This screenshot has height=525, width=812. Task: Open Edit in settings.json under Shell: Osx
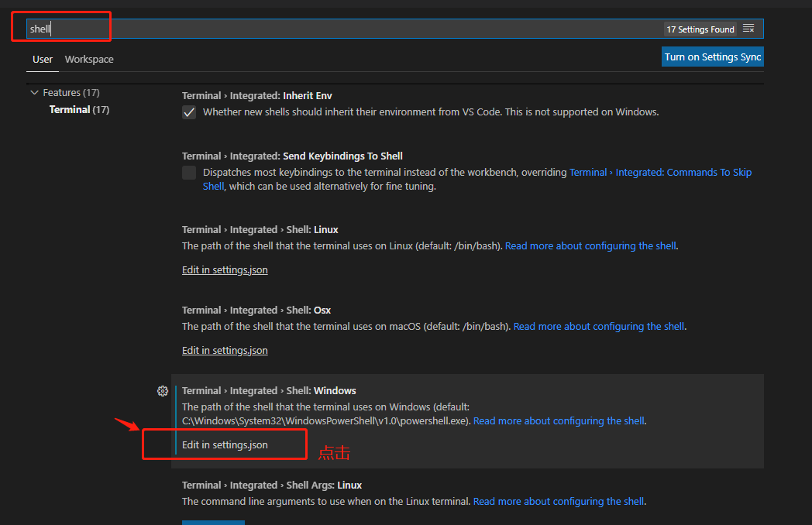(x=224, y=350)
